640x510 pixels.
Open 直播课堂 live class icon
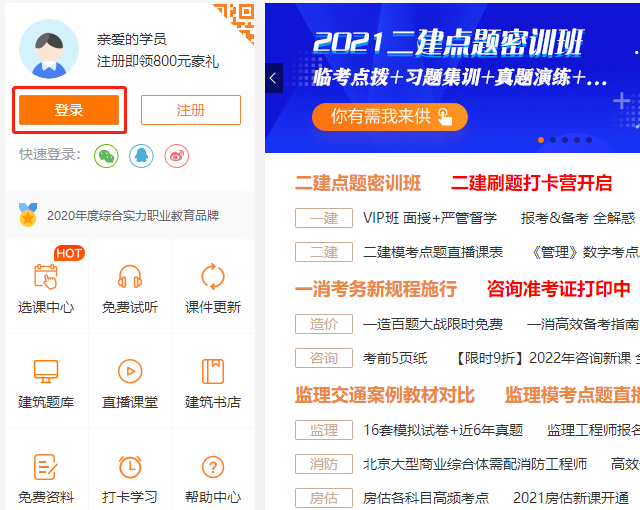(130, 372)
